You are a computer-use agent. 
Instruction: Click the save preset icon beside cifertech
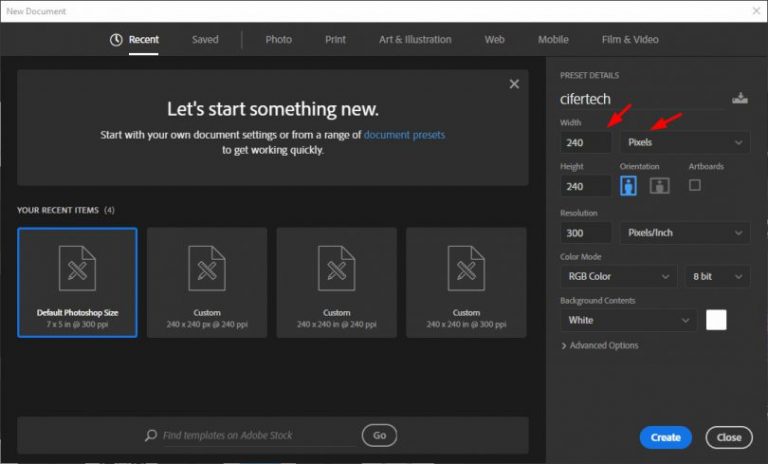[x=739, y=98]
